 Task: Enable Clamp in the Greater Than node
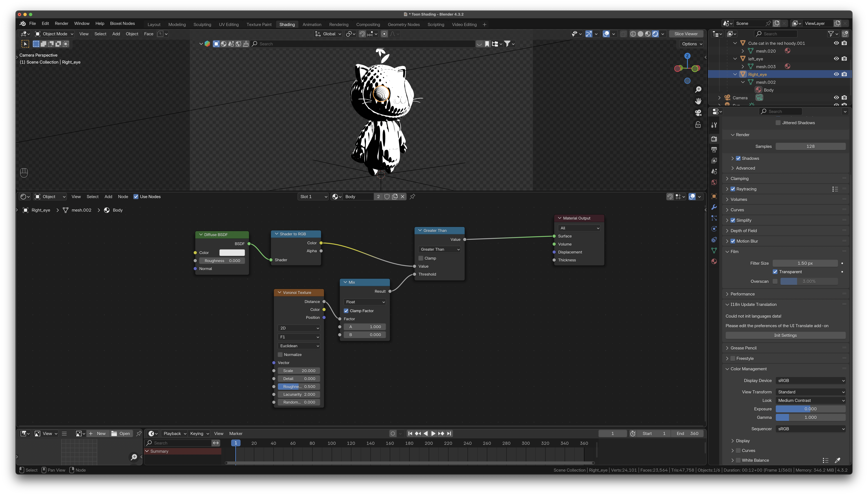coord(421,258)
